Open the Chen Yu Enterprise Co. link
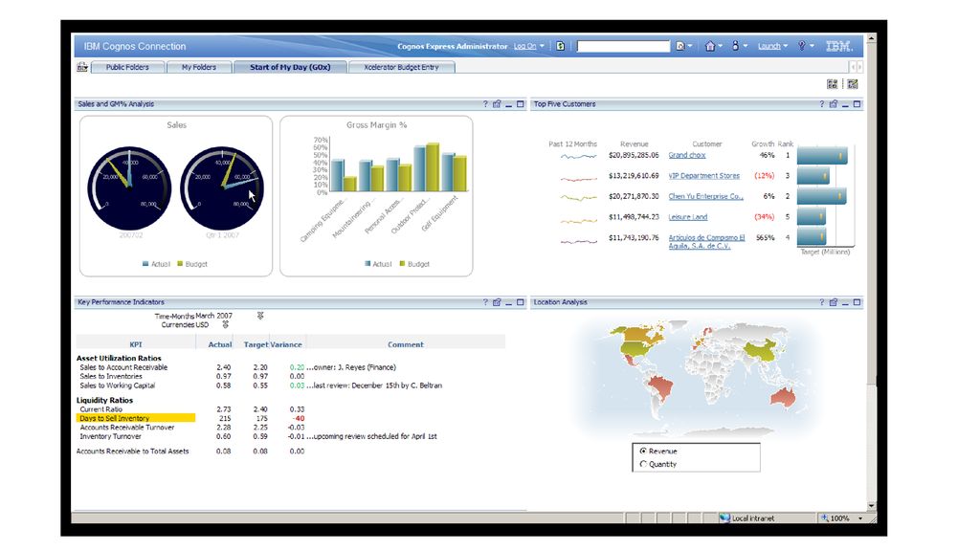 click(x=705, y=196)
